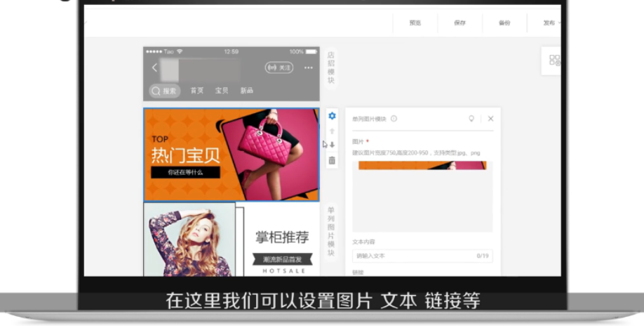Screen dimensions: 644x326
Task: Click the uploaded banner image thumbnail
Action: pyautogui.click(x=422, y=165)
